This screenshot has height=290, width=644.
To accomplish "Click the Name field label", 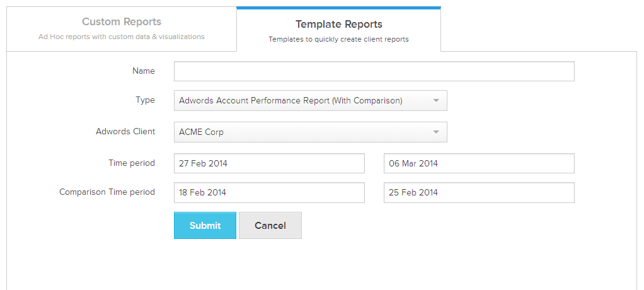I will (144, 71).
